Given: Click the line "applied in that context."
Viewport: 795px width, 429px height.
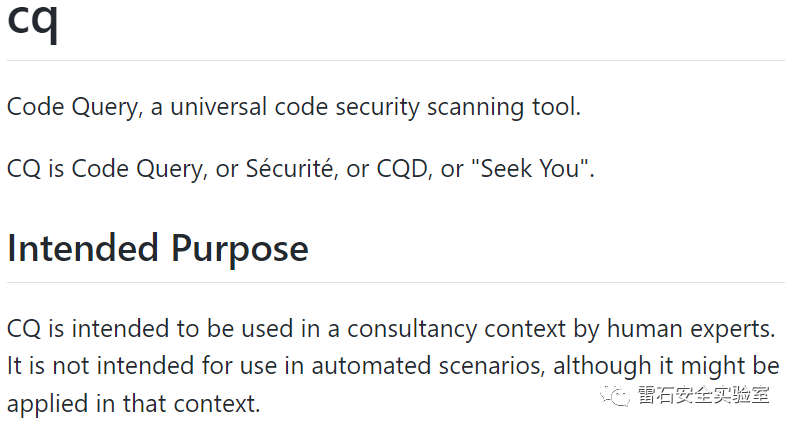Looking at the screenshot, I should tap(133, 404).
